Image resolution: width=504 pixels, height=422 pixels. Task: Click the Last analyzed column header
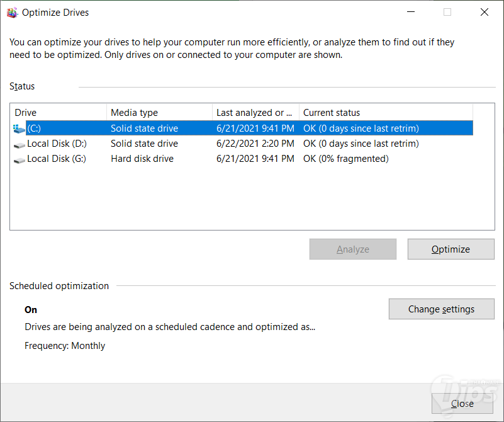[255, 113]
